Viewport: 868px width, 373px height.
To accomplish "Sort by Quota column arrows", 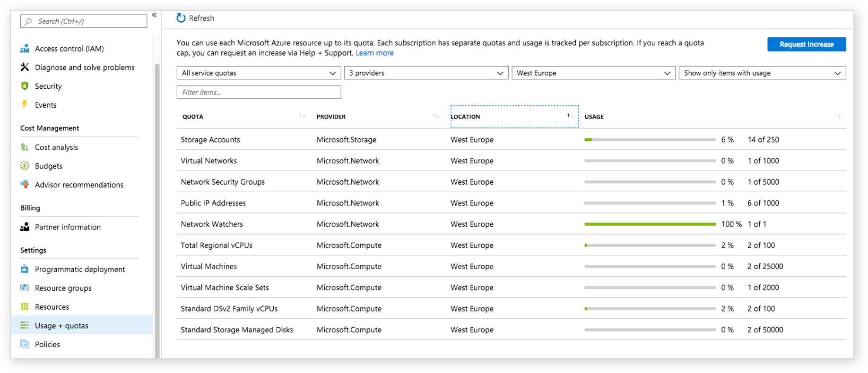I will (302, 116).
